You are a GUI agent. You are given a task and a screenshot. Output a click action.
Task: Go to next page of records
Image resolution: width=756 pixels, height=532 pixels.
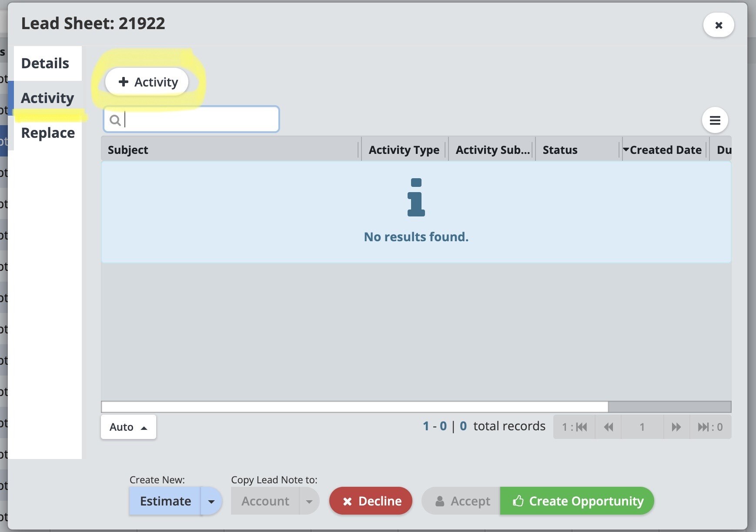676,427
